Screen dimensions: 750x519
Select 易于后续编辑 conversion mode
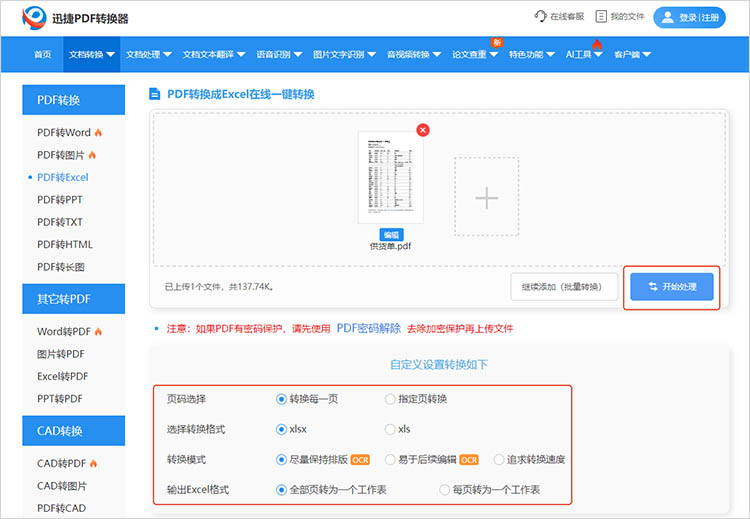390,460
